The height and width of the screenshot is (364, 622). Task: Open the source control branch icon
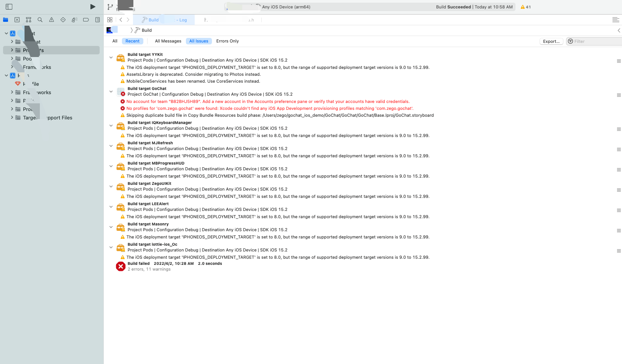110,7
